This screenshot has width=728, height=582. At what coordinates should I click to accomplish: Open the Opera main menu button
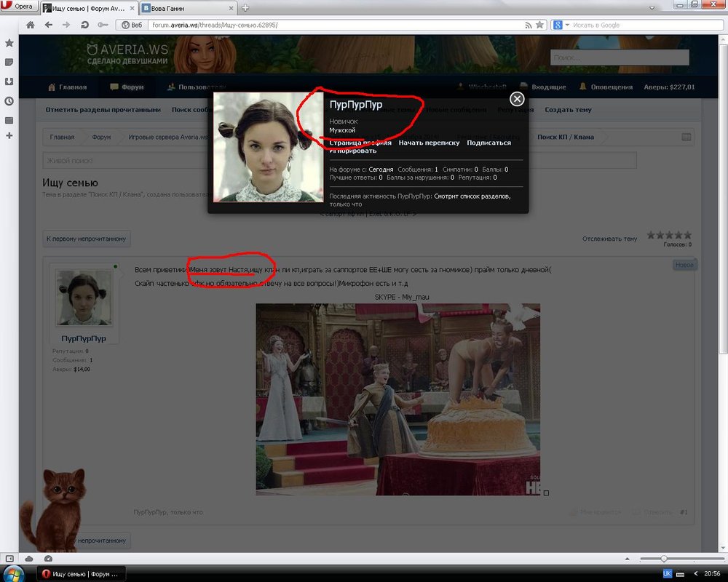(x=17, y=7)
